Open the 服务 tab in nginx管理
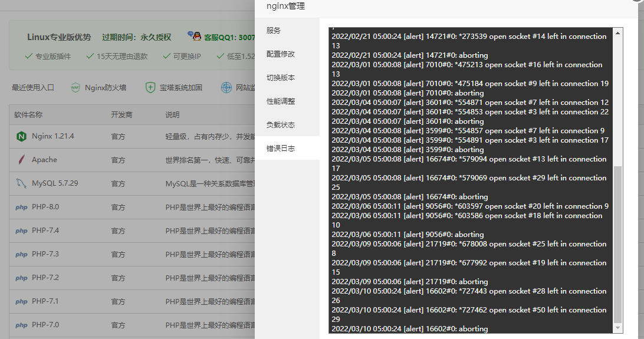Screen dimensions: 644x339 pos(274,31)
